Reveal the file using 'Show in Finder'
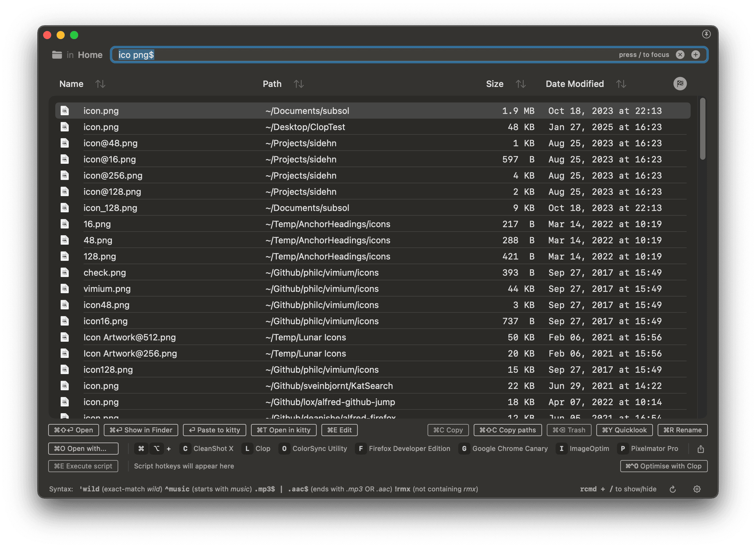Image resolution: width=756 pixels, height=548 pixels. pos(140,430)
